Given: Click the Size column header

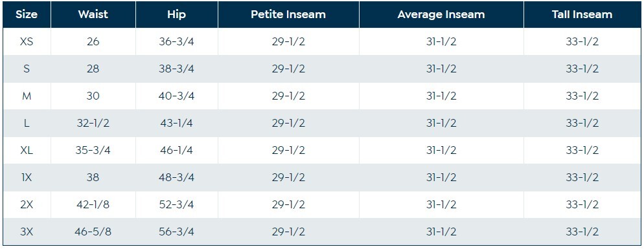Looking at the screenshot, I should pos(27,14).
